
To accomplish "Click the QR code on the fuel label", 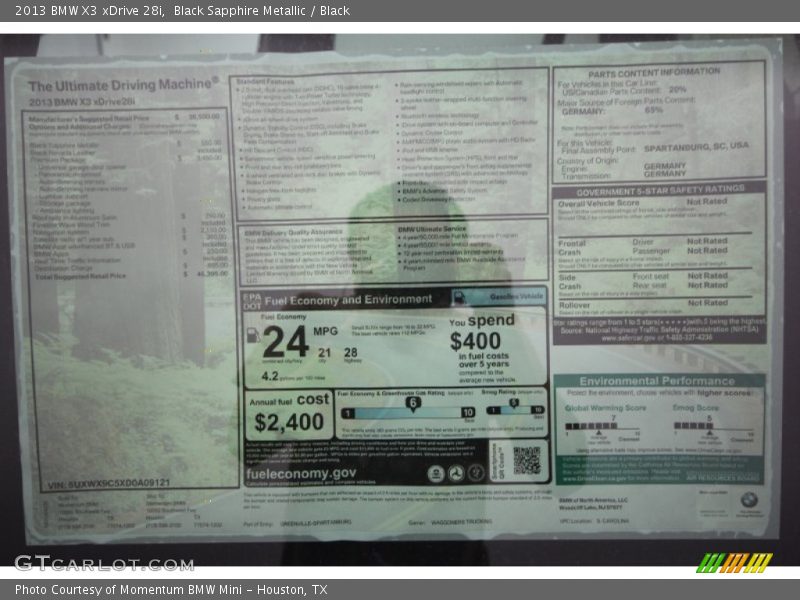I will [x=527, y=461].
